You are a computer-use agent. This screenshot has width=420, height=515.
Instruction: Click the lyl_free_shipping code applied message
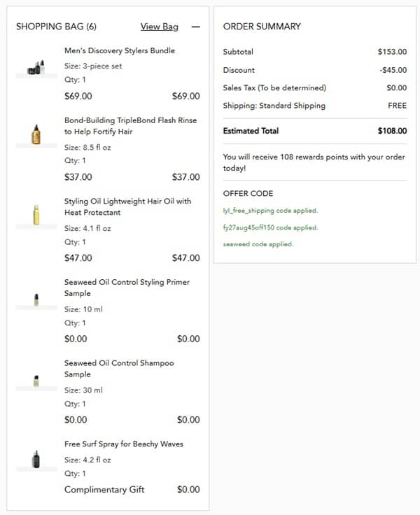tap(270, 211)
